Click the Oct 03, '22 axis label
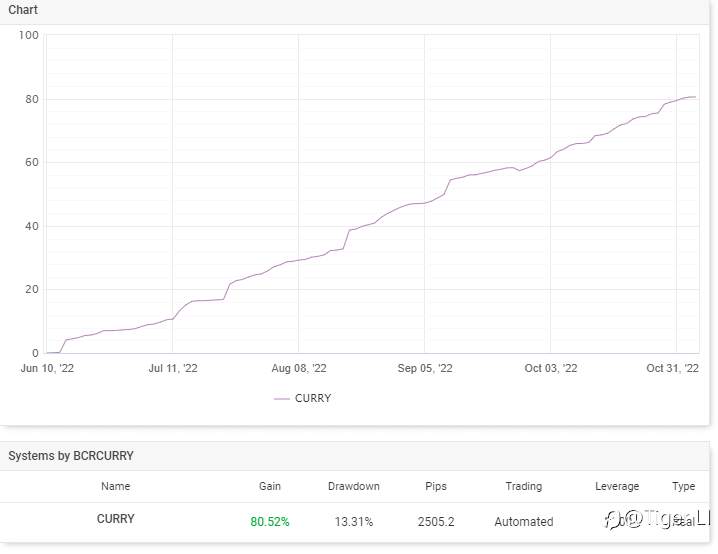The width and height of the screenshot is (718, 554). (551, 368)
